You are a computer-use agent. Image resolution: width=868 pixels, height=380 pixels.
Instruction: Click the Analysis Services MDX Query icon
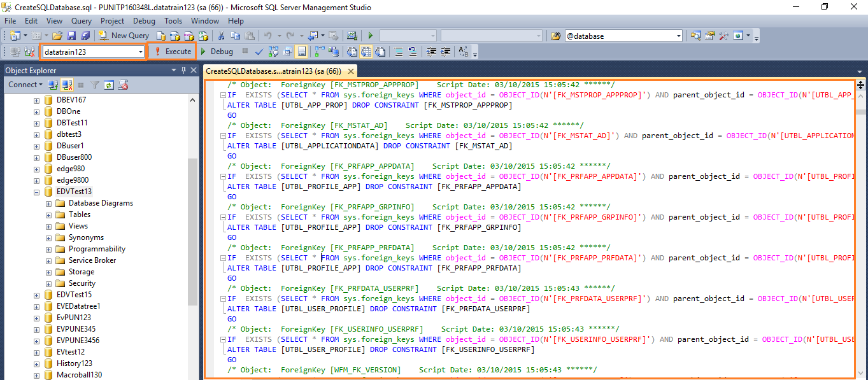tap(174, 36)
